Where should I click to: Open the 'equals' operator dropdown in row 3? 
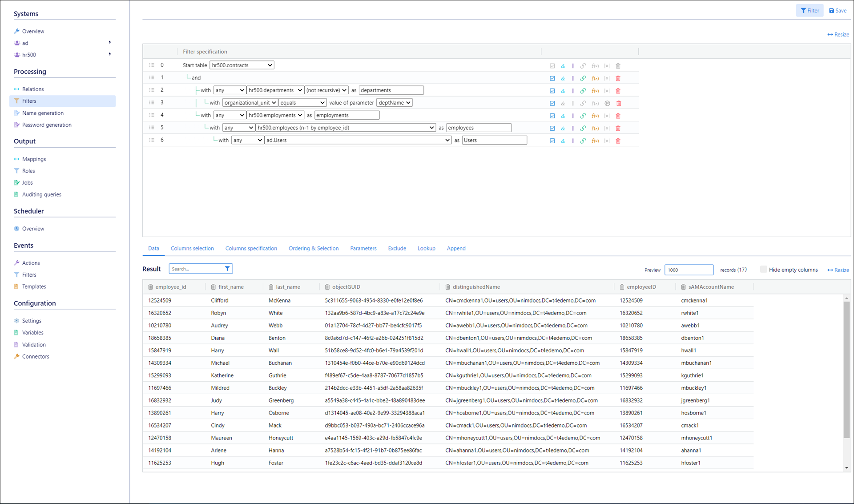pyautogui.click(x=302, y=103)
